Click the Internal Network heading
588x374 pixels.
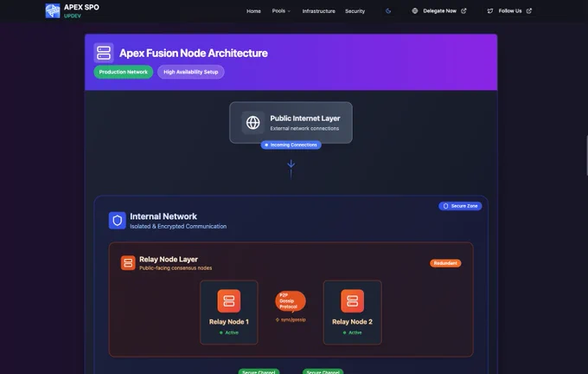point(163,216)
